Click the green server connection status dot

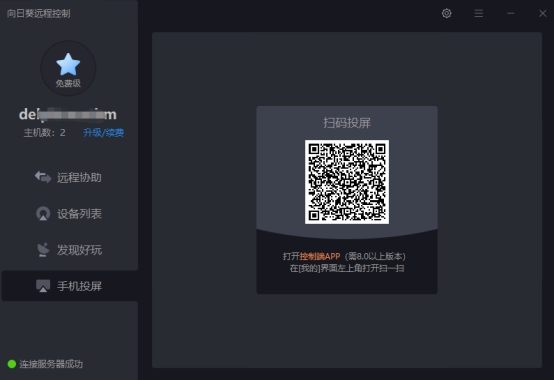click(x=12, y=364)
